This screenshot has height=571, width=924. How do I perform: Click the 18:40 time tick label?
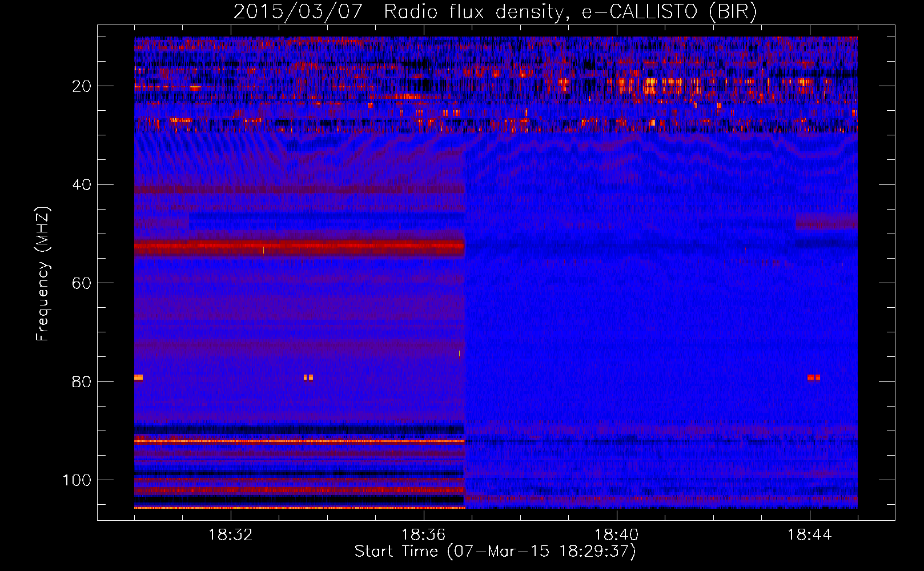click(x=617, y=535)
